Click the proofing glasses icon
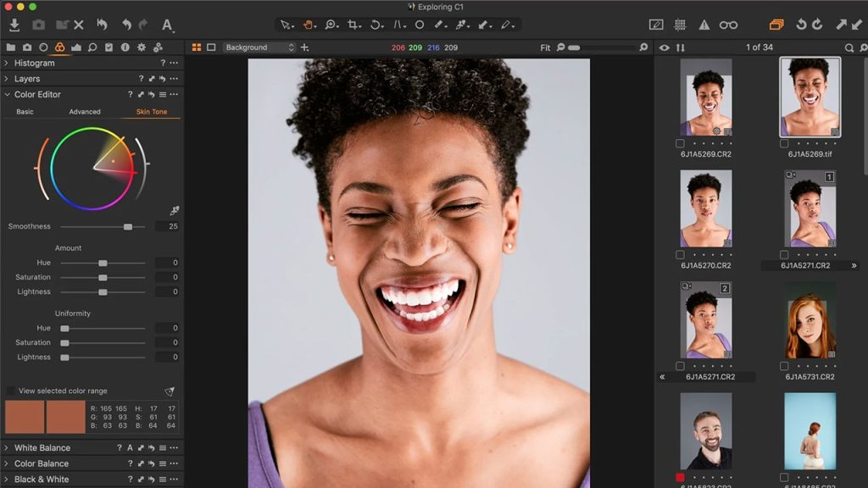This screenshot has width=868, height=488. tap(728, 25)
